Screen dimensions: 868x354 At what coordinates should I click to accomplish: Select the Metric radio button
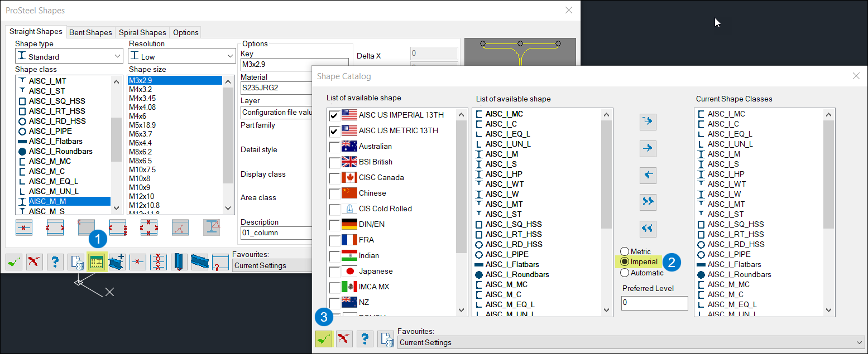tap(625, 251)
